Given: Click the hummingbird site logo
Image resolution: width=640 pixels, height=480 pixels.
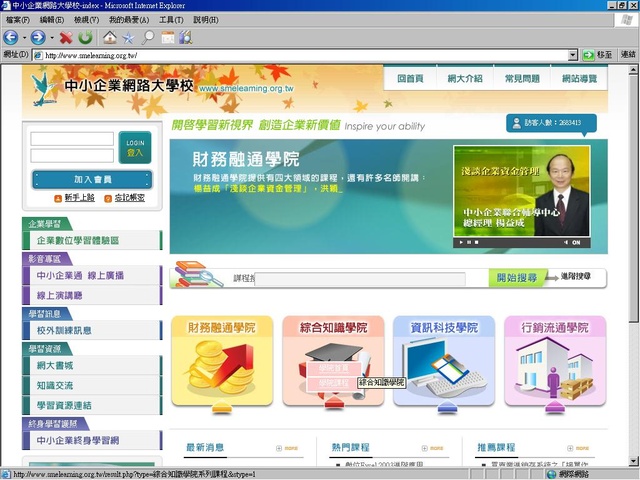Looking at the screenshot, I should [43, 89].
